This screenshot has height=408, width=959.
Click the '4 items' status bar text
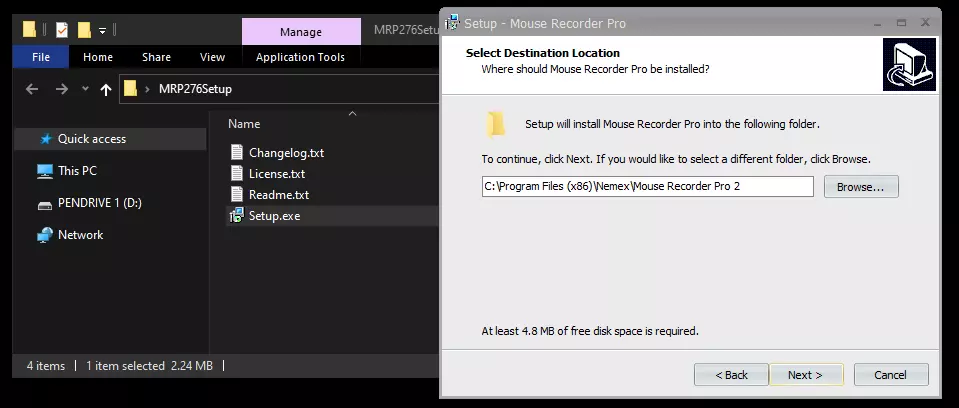(46, 366)
